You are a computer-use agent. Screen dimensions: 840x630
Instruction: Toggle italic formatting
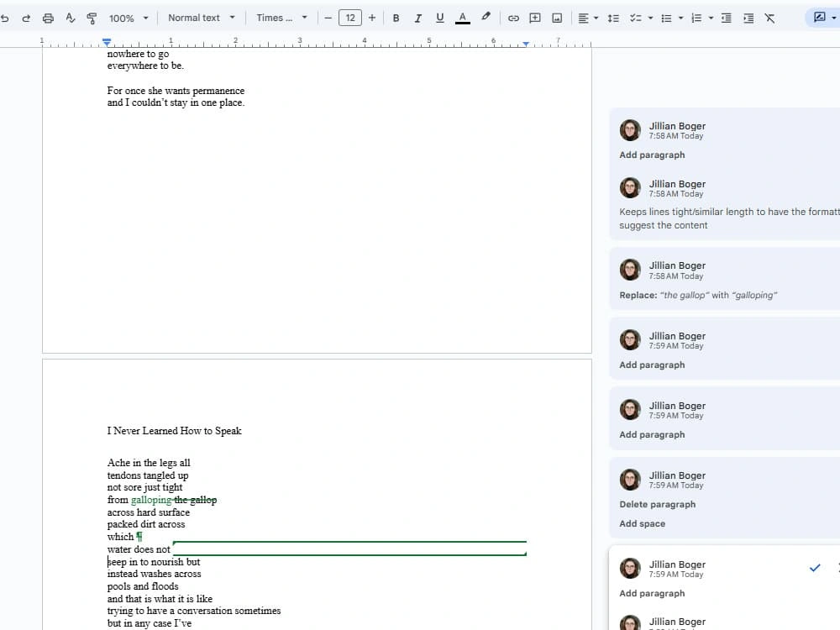click(417, 18)
